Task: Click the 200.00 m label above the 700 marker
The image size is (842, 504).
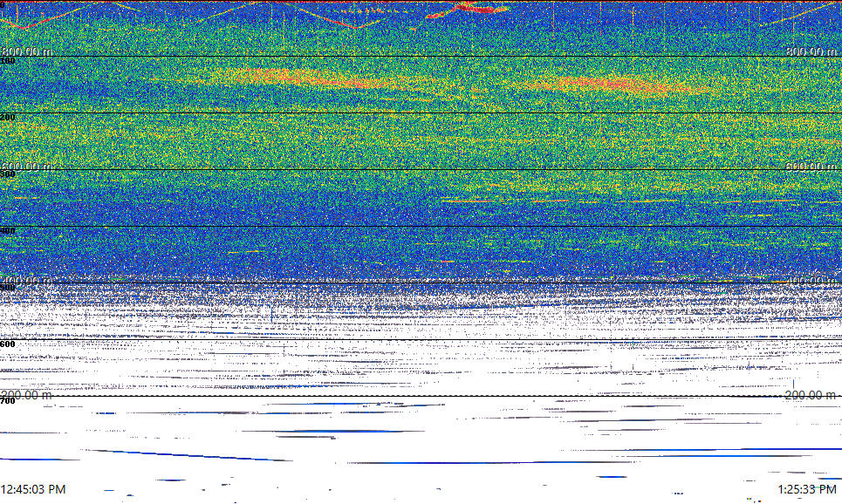Action: (x=27, y=395)
